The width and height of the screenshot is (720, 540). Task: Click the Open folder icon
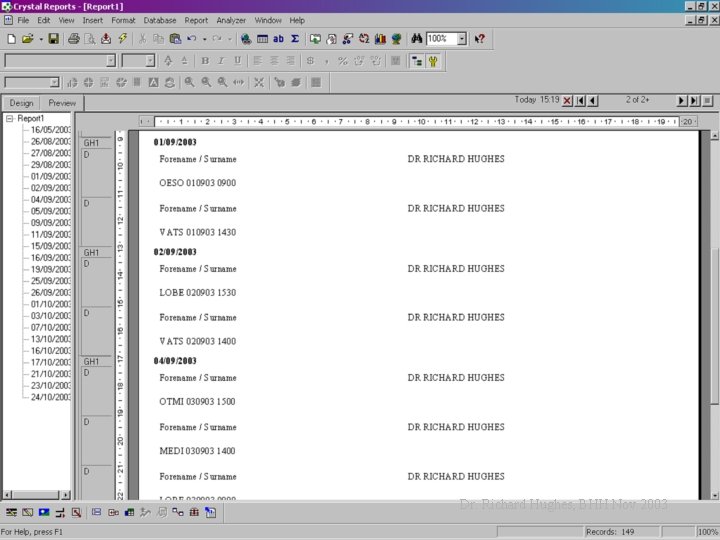click(x=28, y=39)
